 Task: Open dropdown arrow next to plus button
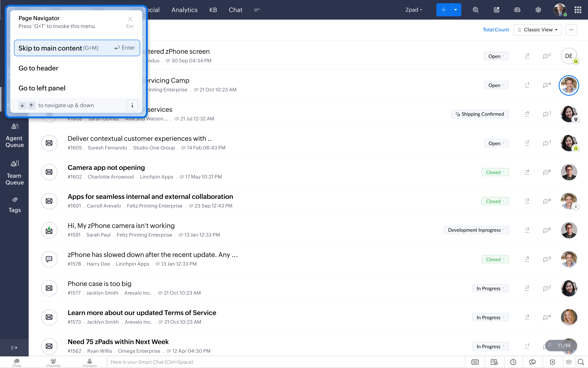(456, 10)
